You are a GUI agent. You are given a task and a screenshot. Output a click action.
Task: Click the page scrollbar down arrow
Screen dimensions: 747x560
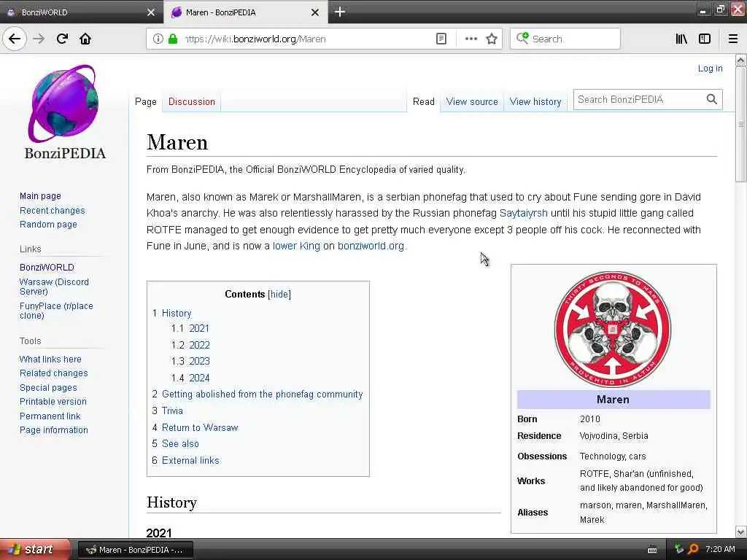741,532
